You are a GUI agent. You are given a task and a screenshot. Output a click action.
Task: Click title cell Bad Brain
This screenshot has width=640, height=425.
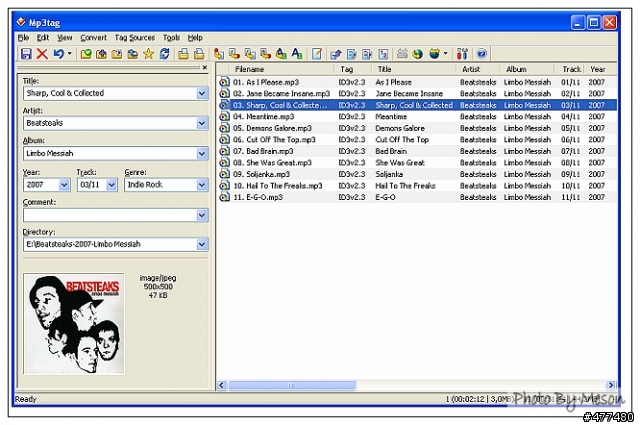pos(391,151)
